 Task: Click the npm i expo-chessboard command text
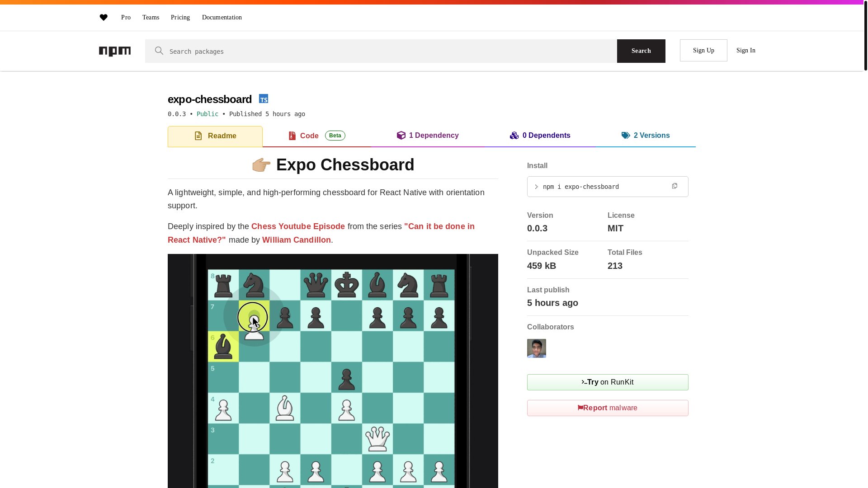(x=581, y=187)
